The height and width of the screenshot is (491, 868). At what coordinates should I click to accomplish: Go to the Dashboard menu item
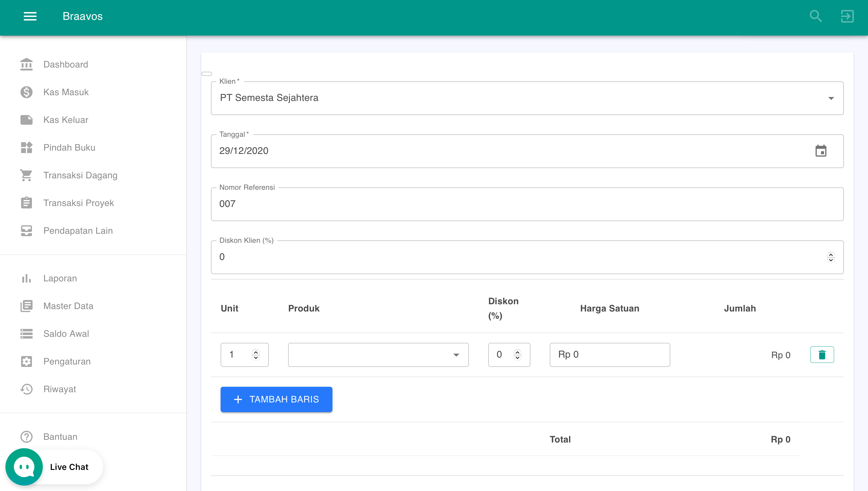point(65,64)
